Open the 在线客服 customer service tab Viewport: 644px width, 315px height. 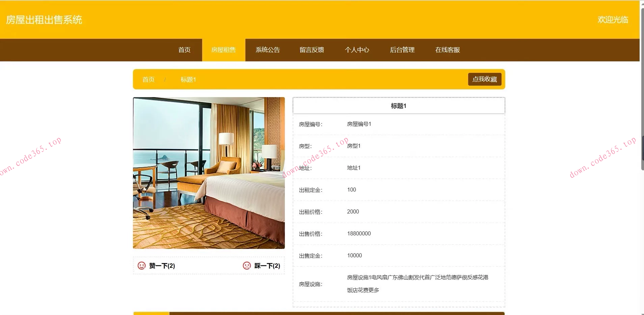[x=447, y=50]
